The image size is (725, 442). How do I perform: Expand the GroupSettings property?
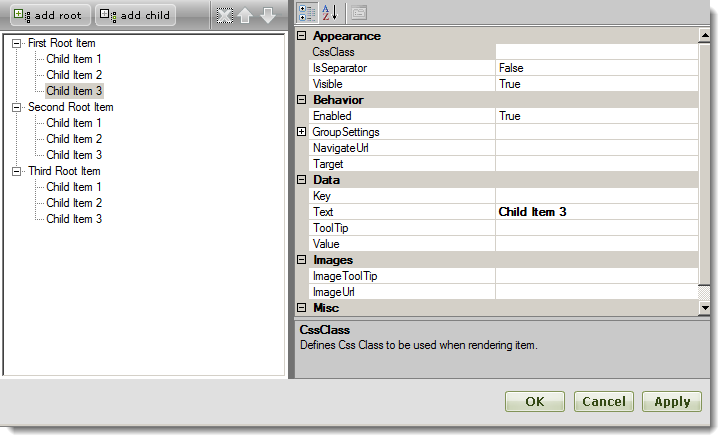[302, 132]
